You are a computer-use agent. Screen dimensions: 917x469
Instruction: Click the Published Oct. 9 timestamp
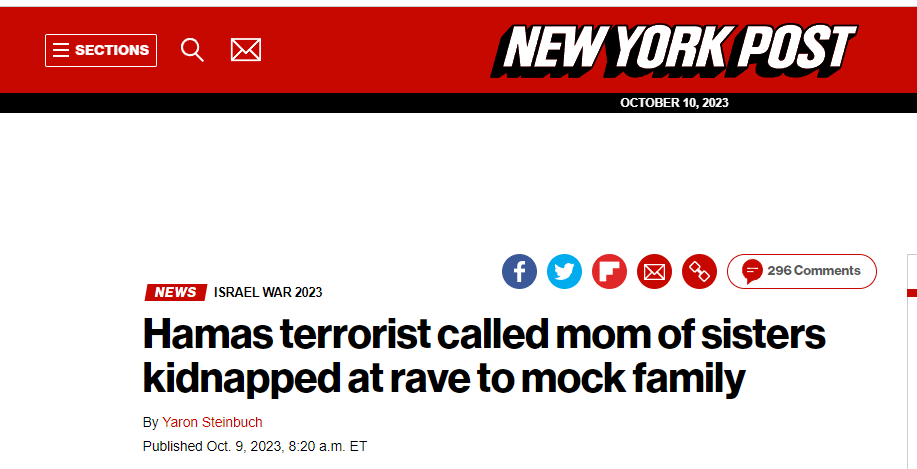[x=254, y=447]
